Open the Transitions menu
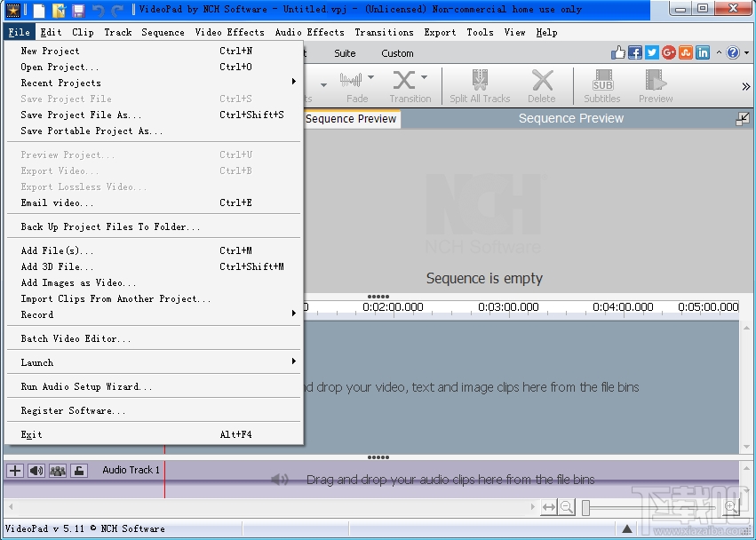Screen dimensions: 756x540 384,32
